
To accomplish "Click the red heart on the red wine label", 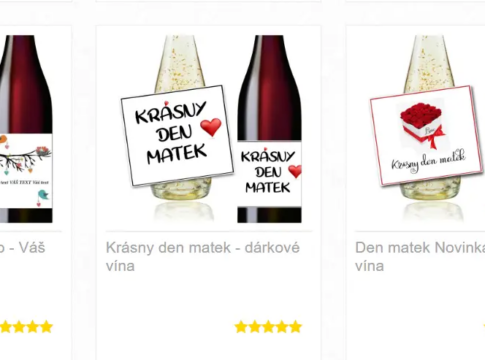I will tap(295, 171).
